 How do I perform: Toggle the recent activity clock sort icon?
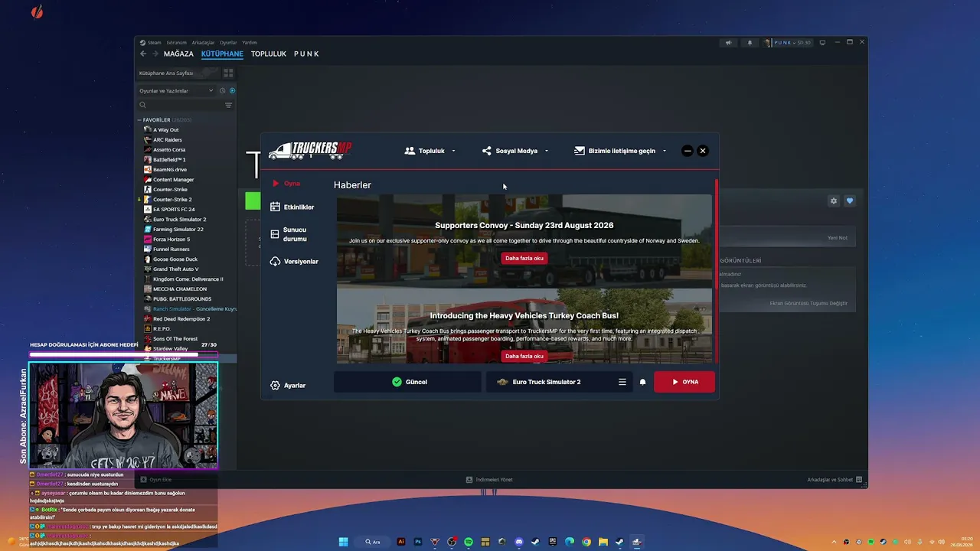coord(223,91)
